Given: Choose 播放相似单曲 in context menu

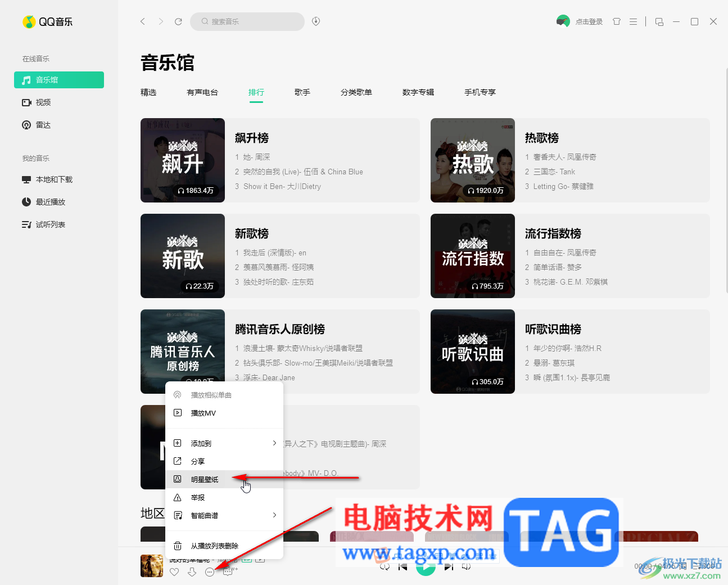Looking at the screenshot, I should click(x=224, y=395).
